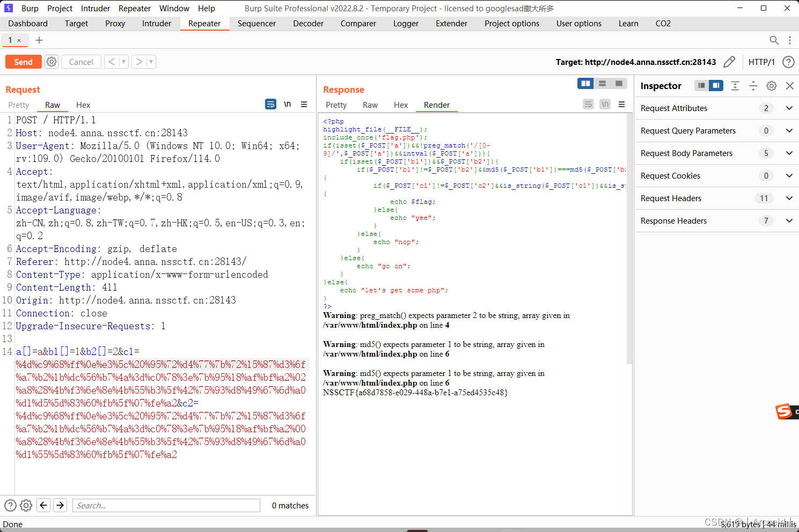Switch to Intruder tool tab
The image size is (799, 532).
click(x=157, y=24)
